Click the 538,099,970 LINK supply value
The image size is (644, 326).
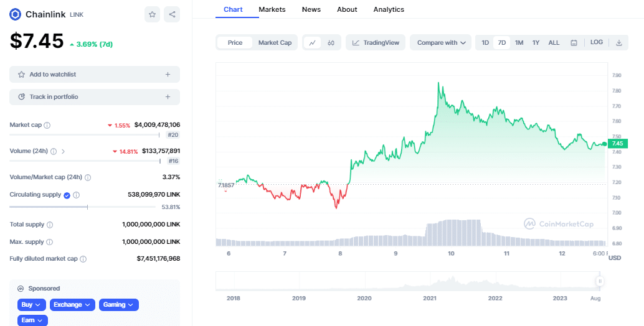(x=154, y=194)
